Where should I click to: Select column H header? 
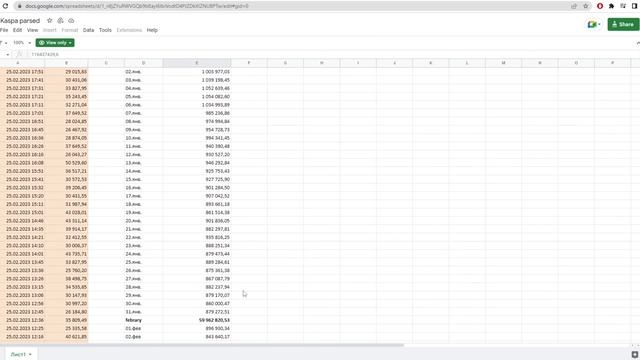[322, 63]
